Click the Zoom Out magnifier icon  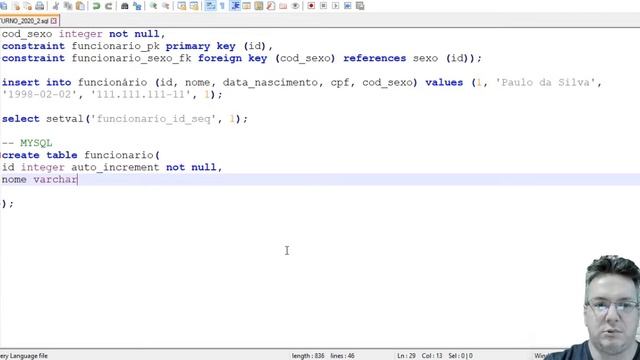166,6
